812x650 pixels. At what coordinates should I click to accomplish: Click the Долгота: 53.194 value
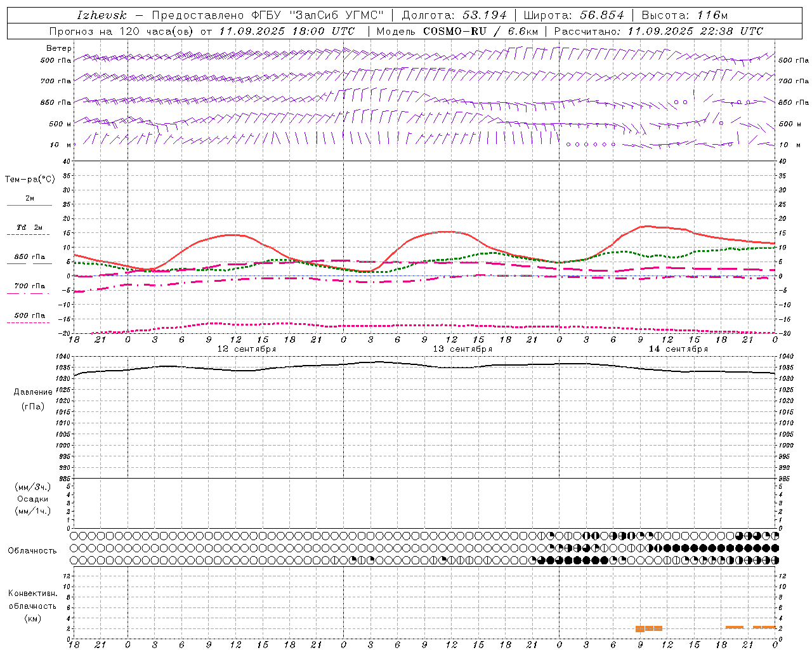tap(454, 15)
